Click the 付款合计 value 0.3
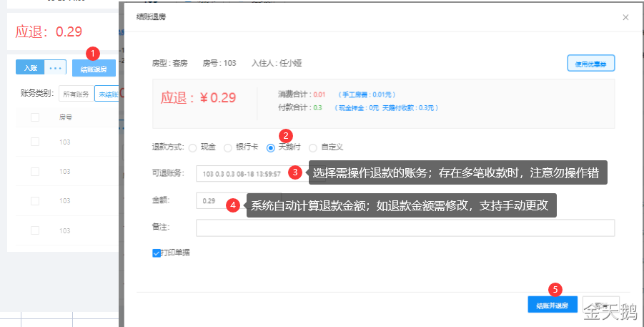The image size is (644, 327). point(317,108)
